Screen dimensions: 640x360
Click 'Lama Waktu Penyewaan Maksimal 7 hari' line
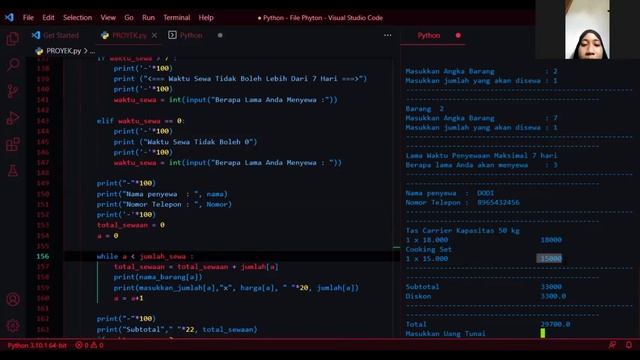coord(481,156)
